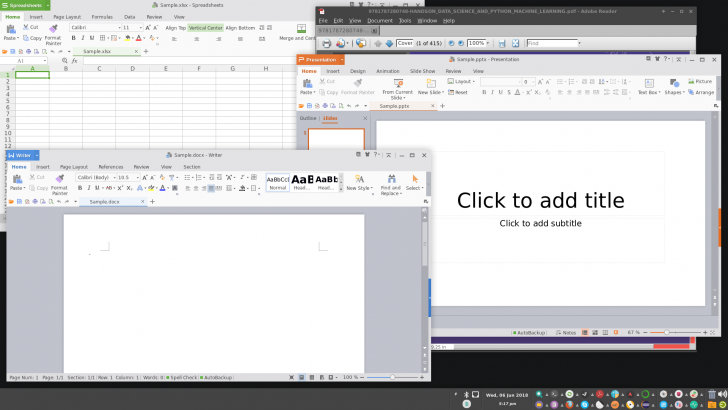The width and height of the screenshot is (728, 410).
Task: Select column C header in spreadsheet
Action: tap(99, 68)
